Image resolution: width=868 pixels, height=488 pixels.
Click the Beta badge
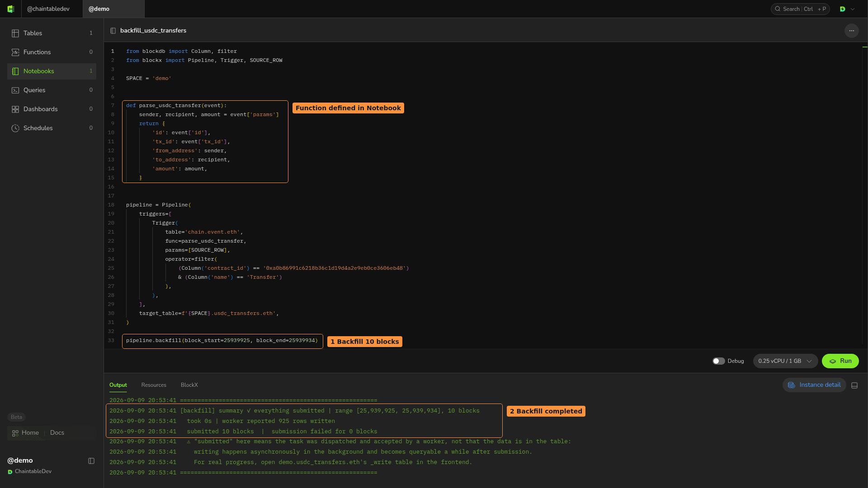[x=16, y=417]
